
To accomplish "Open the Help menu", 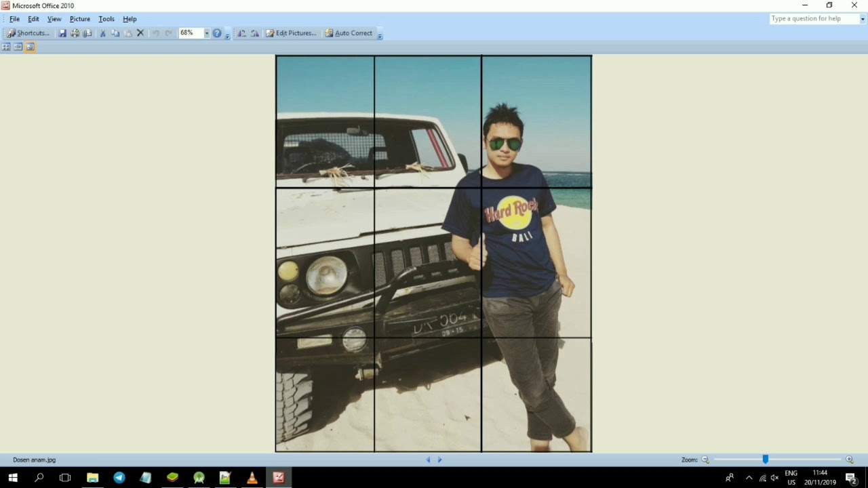I will [130, 19].
